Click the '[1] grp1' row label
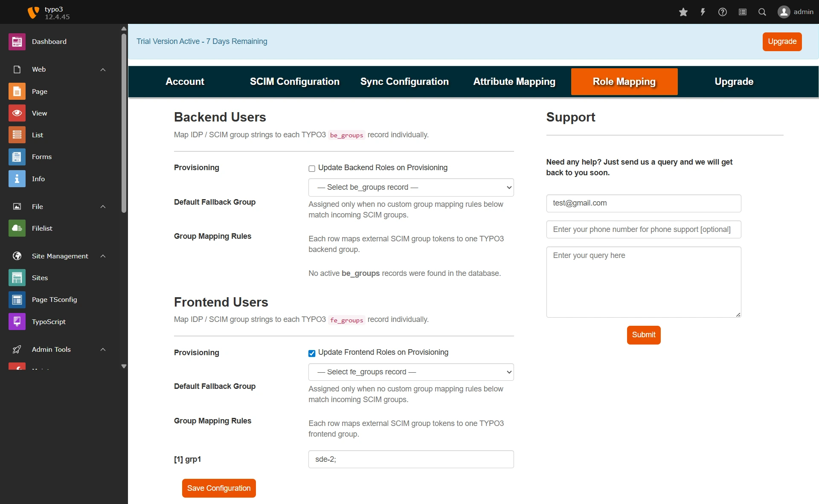This screenshot has height=504, width=819. click(187, 459)
